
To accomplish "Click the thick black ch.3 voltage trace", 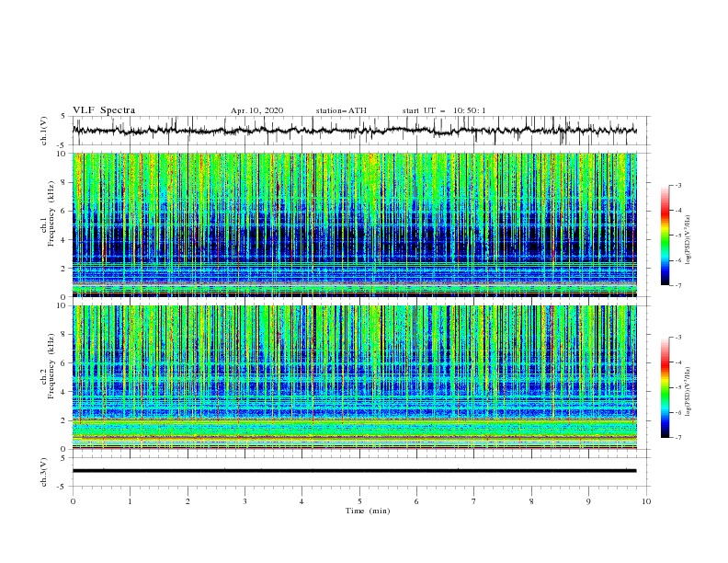I will point(355,471).
